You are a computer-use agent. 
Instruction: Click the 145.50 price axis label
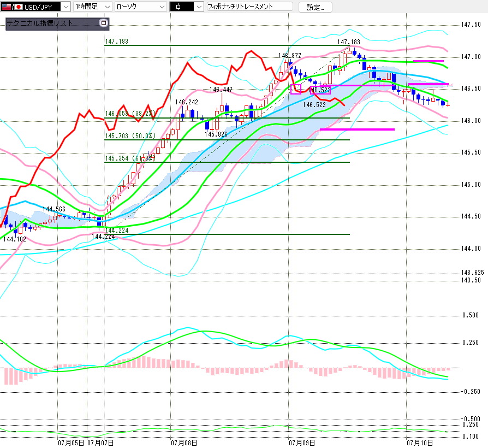(471, 152)
